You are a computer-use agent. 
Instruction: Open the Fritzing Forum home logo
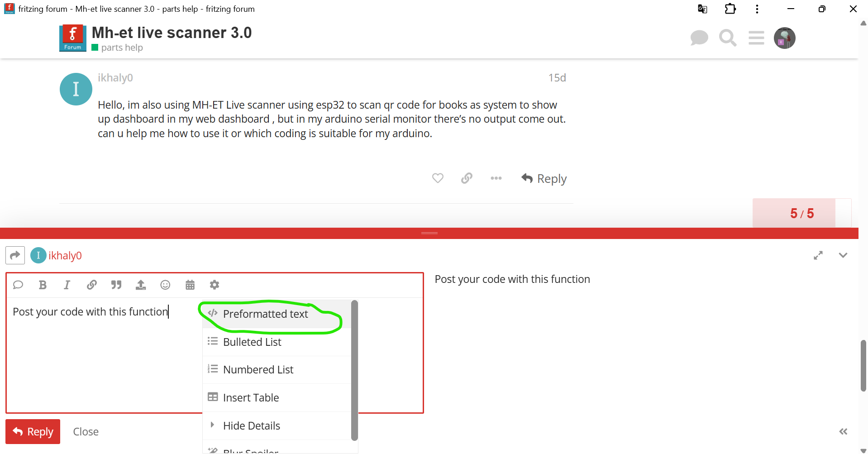[72, 38]
